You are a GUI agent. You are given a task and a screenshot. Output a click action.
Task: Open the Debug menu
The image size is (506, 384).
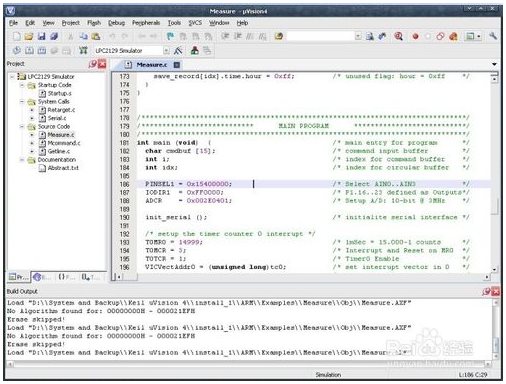(116, 23)
